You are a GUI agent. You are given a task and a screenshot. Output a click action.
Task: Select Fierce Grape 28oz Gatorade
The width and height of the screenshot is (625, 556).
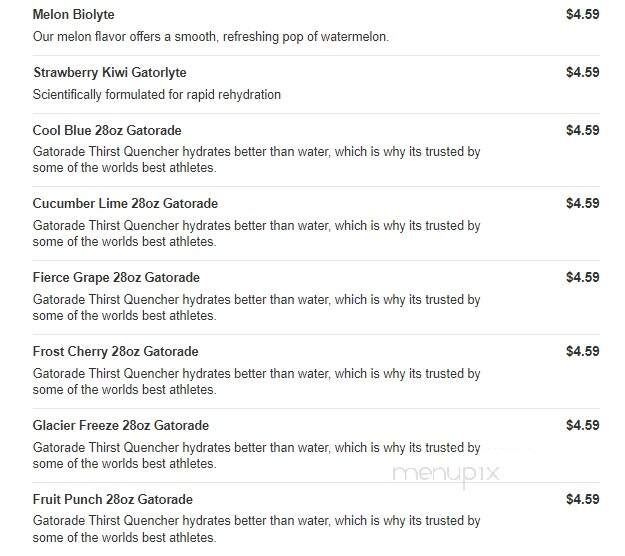116,277
